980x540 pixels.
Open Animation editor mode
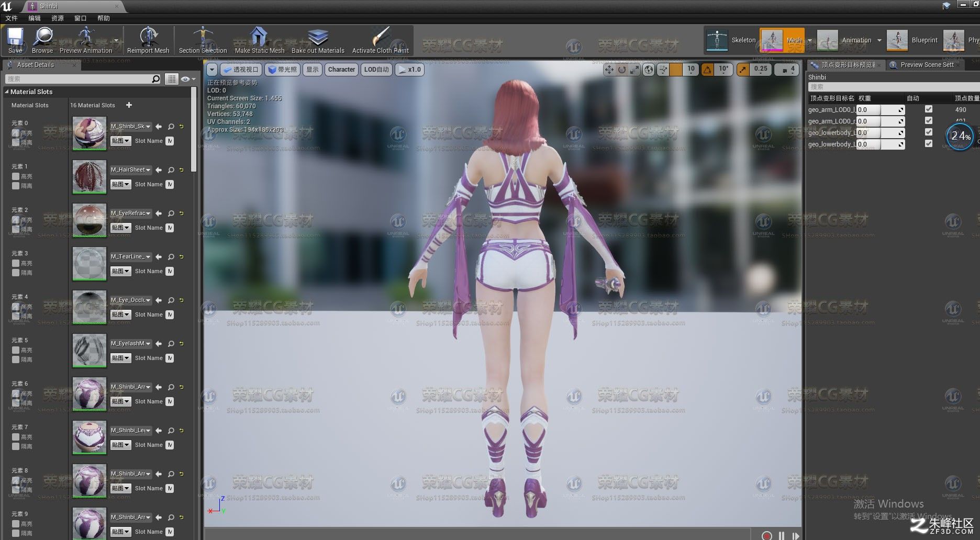[844, 40]
